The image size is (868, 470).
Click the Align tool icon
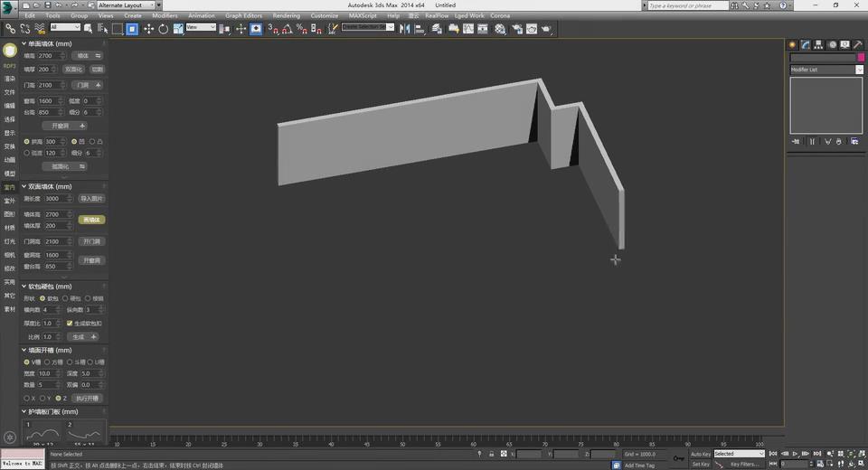[x=420, y=29]
